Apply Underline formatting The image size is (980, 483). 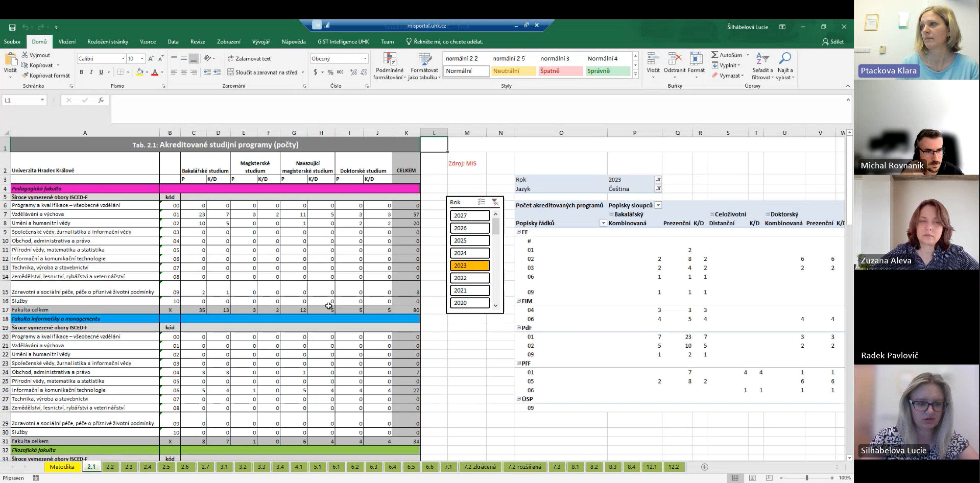coord(101,72)
